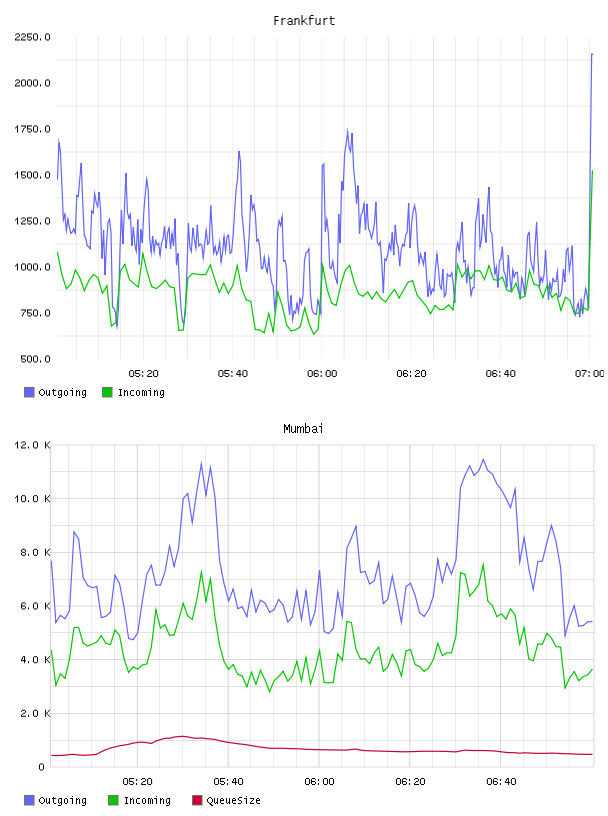
Task: Click the blue Outgoing swatch under Frankfurt
Action: tap(29, 392)
